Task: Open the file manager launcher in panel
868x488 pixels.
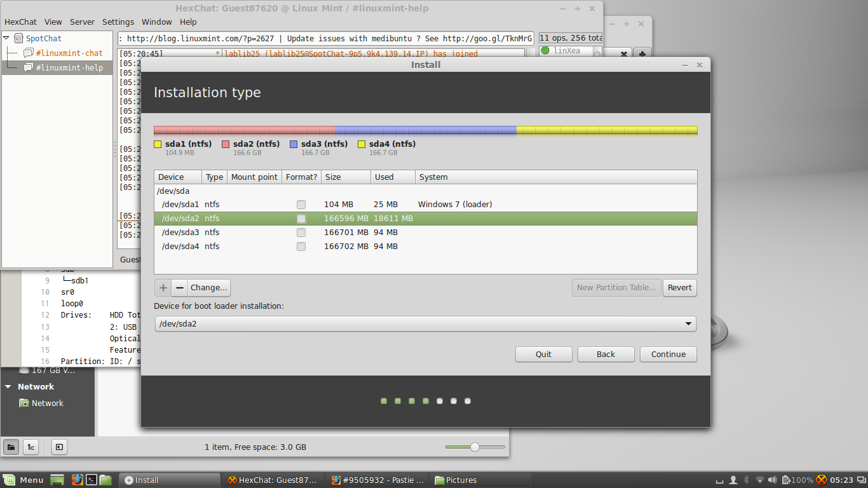Action: coord(105,480)
